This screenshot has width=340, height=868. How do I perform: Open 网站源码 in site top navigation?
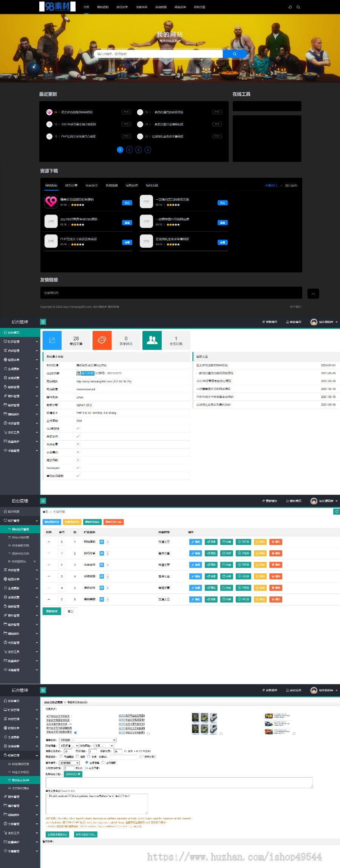pyautogui.click(x=103, y=7)
